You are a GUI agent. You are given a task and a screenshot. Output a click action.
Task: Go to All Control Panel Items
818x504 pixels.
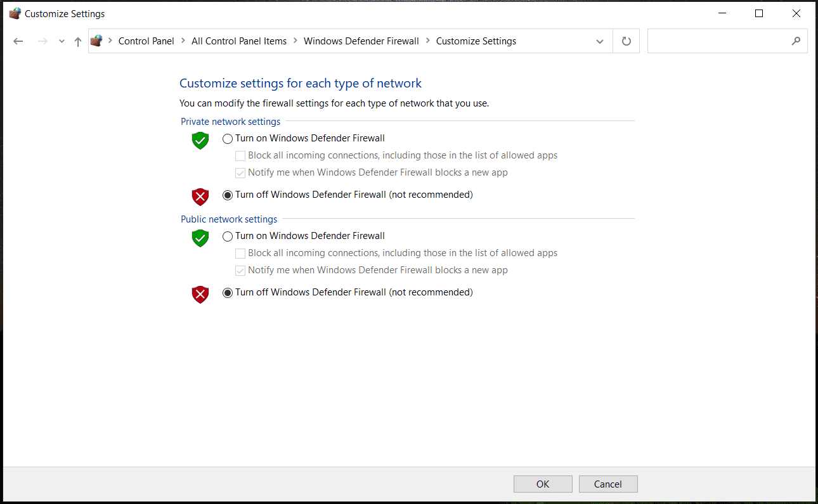[239, 41]
